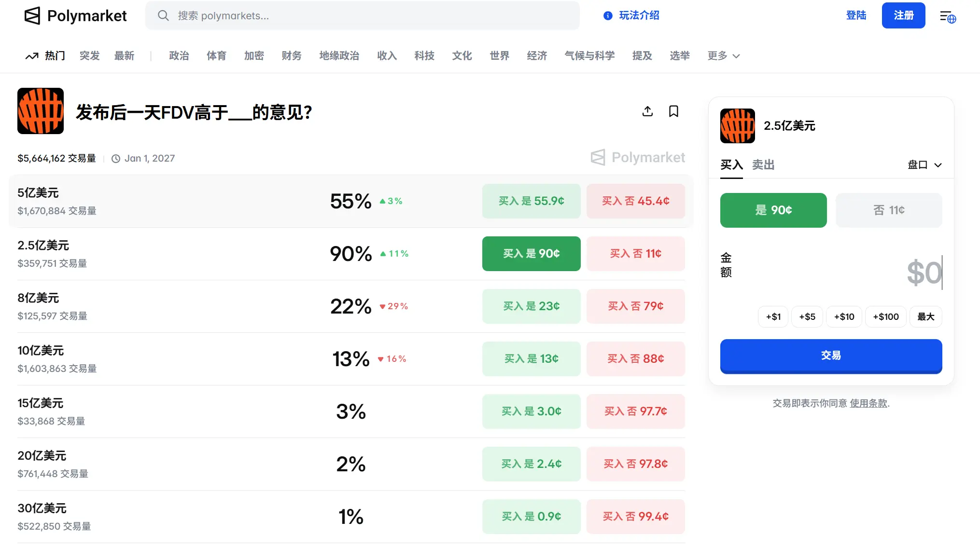
Task: Expand the 盘口 order type dropdown
Action: coord(924,165)
